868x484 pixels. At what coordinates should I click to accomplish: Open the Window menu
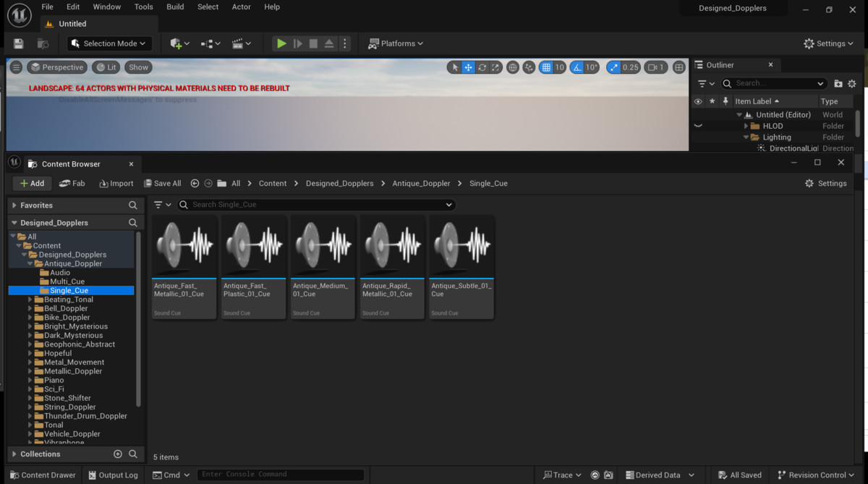coord(107,7)
